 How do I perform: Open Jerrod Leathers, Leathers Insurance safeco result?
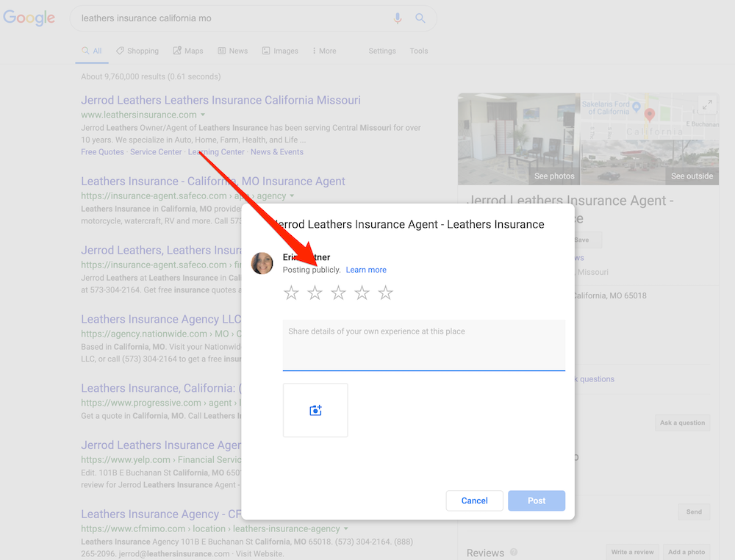pyautogui.click(x=161, y=251)
